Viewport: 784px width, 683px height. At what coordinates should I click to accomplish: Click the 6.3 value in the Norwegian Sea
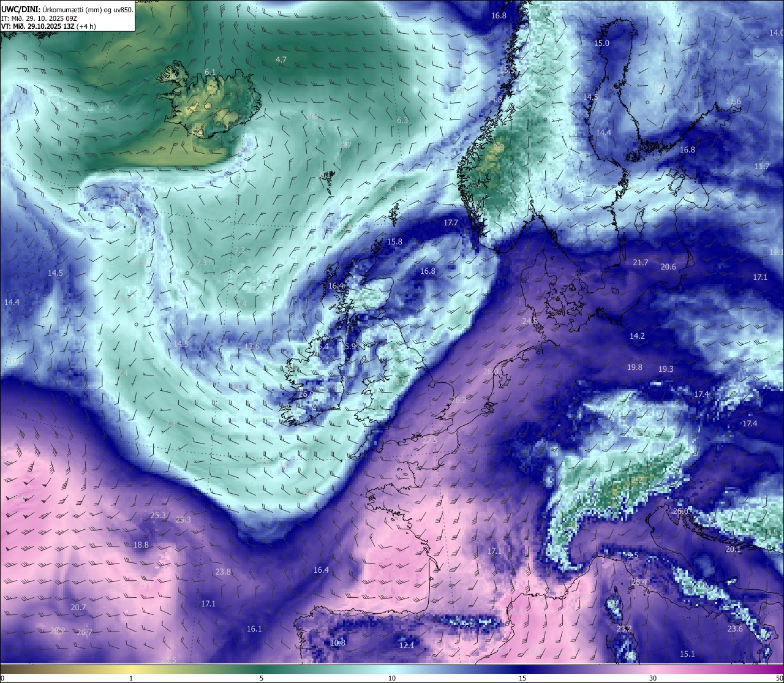(x=402, y=121)
